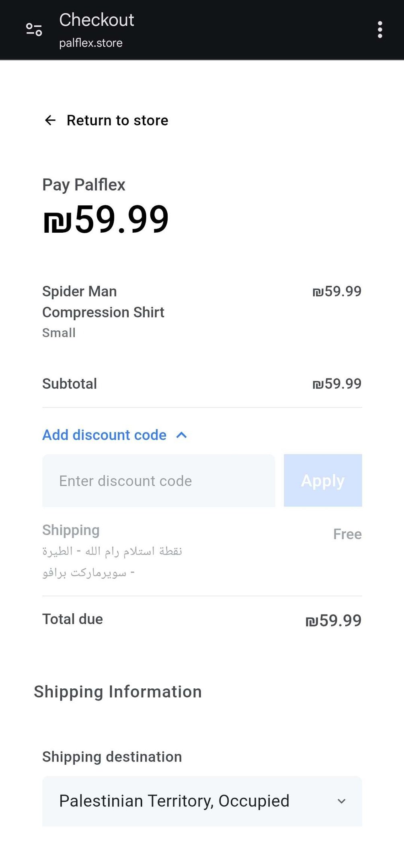Screen dimensions: 404x868
Task: Select the Spider Man Compression Shirt item name
Action: click(103, 302)
